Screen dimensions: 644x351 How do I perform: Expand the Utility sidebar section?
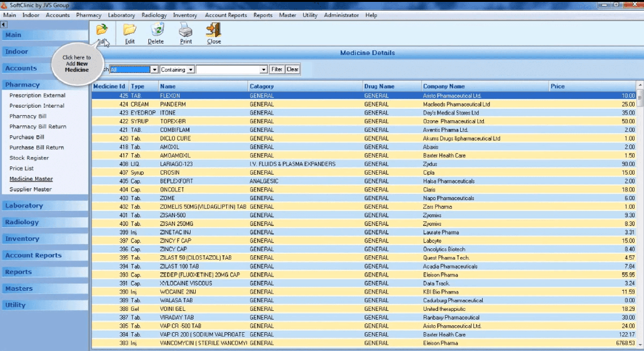(x=44, y=305)
